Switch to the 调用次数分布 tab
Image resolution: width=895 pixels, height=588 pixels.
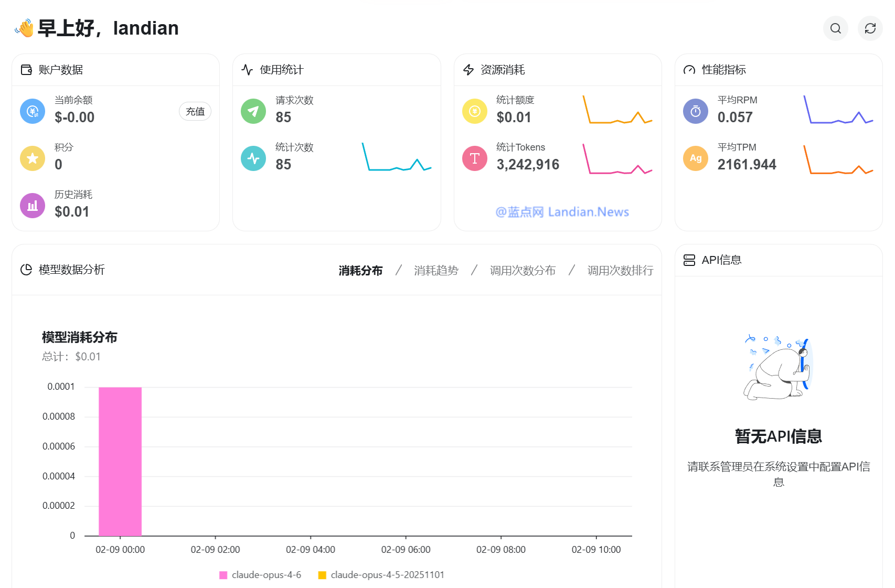click(x=522, y=271)
